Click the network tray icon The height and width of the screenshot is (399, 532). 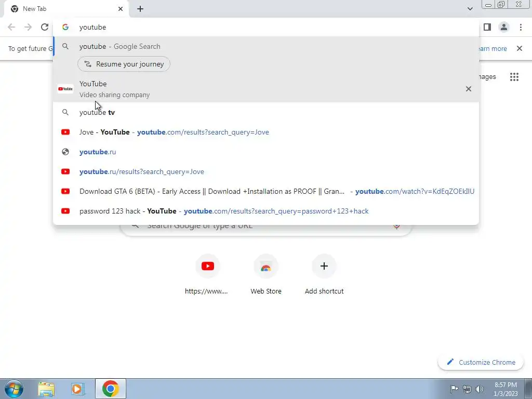(467, 389)
